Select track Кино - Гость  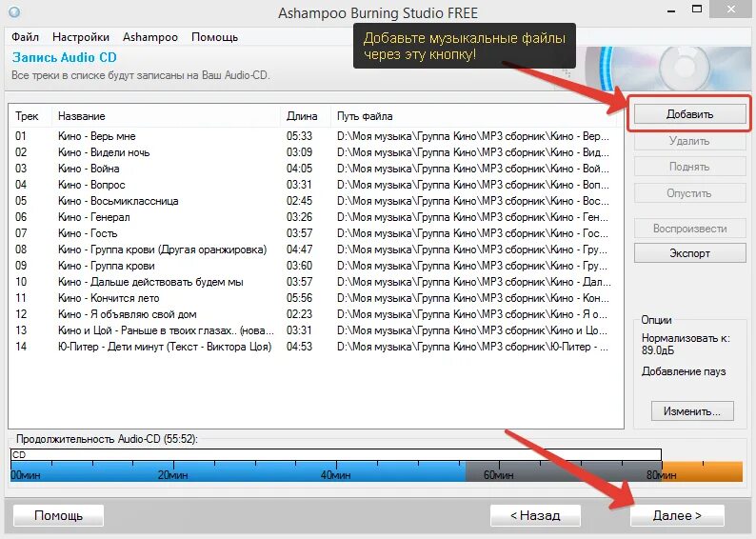point(315,233)
